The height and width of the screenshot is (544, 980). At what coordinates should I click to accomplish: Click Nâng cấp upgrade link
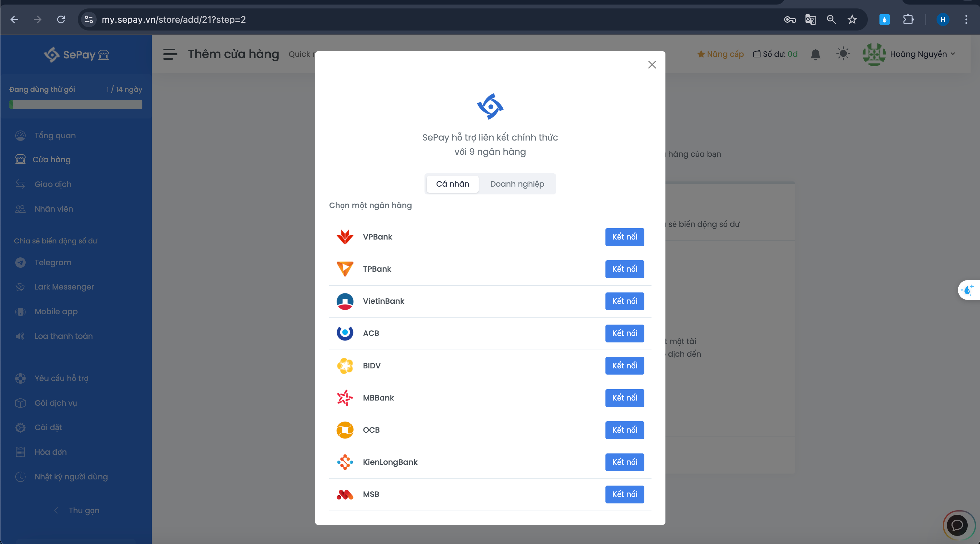[720, 54]
